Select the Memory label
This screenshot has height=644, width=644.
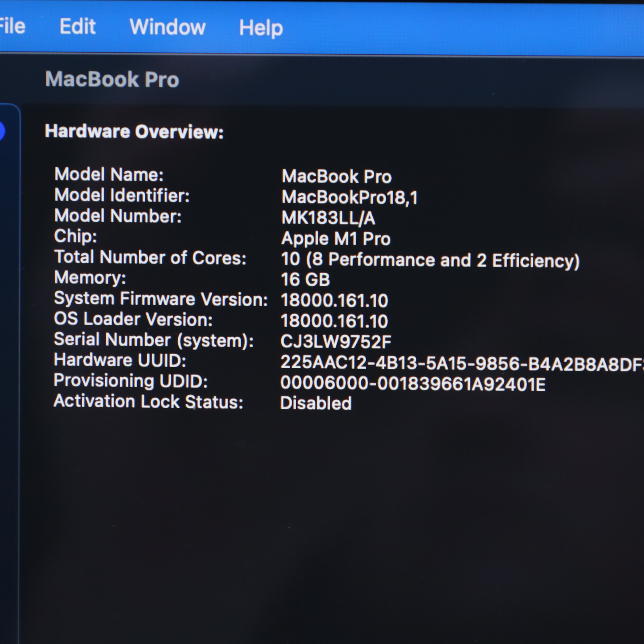(90, 278)
